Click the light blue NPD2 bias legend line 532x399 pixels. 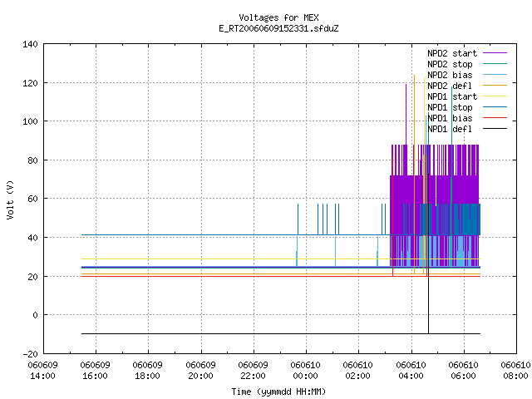coord(495,74)
